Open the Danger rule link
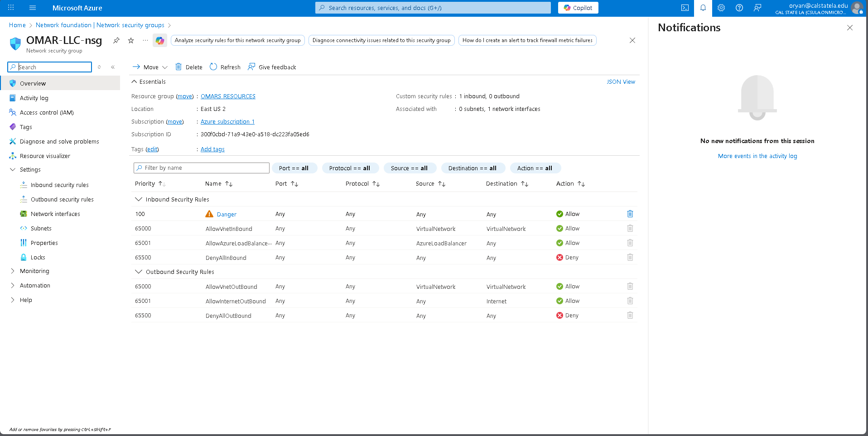Viewport: 868px width, 436px height. tap(227, 214)
